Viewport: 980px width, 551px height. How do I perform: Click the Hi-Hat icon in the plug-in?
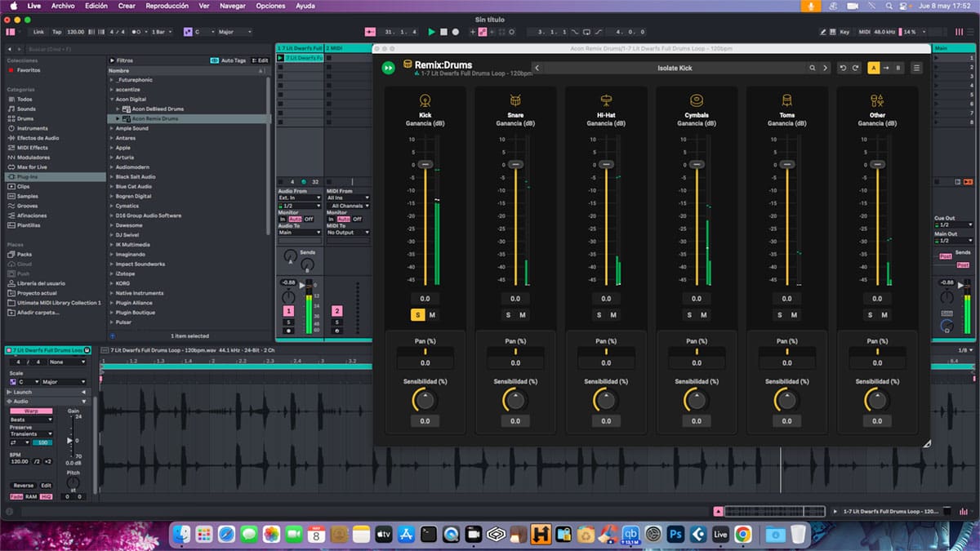pyautogui.click(x=606, y=101)
